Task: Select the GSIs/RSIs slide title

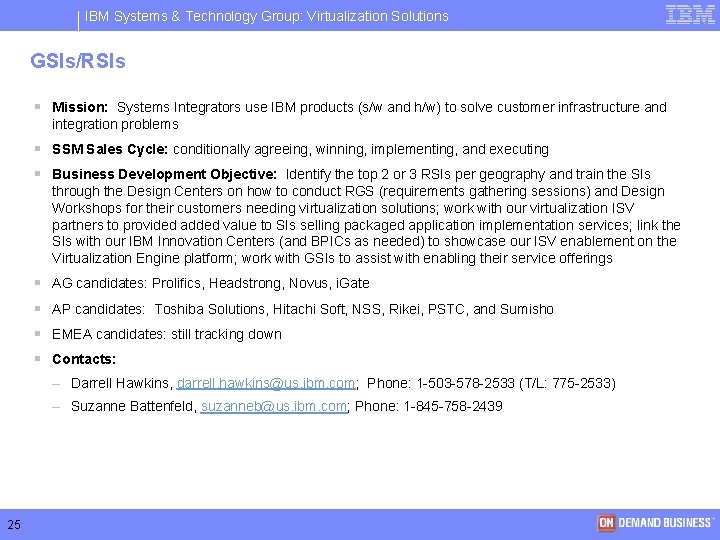Action: click(x=78, y=61)
